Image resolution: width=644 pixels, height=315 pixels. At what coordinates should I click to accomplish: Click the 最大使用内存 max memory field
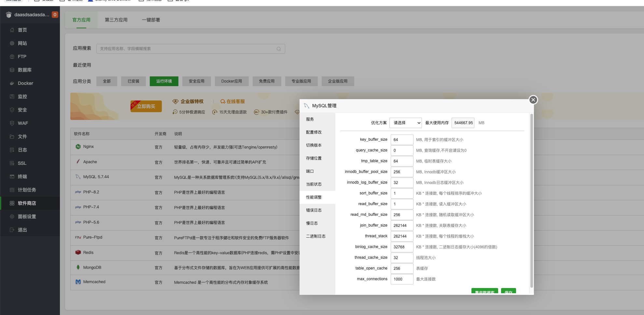463,123
